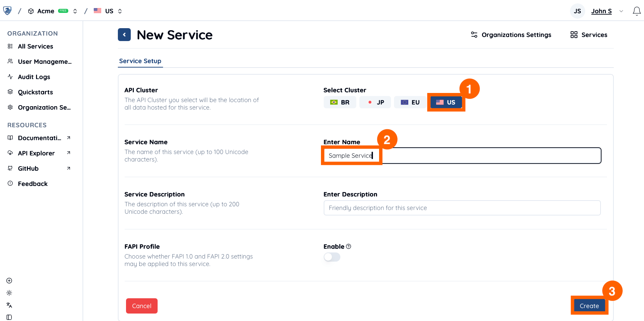Open Feedback in sidebar

coord(33,184)
